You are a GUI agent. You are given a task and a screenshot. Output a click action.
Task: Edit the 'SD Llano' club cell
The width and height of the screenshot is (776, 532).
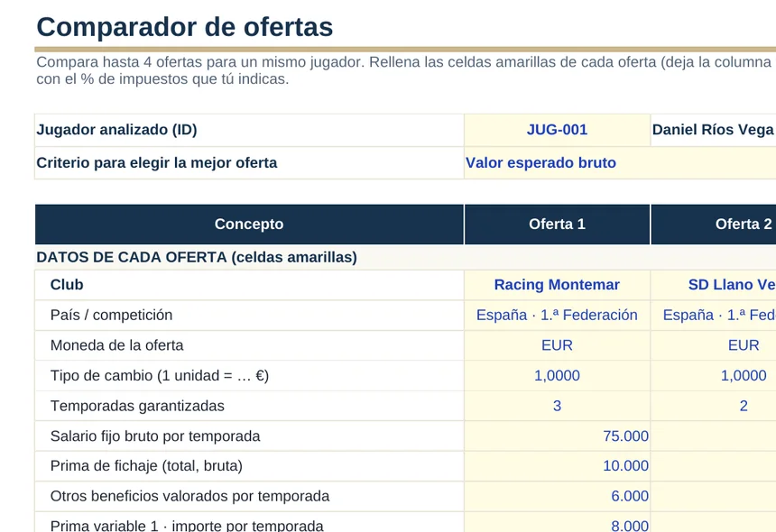pos(713,285)
